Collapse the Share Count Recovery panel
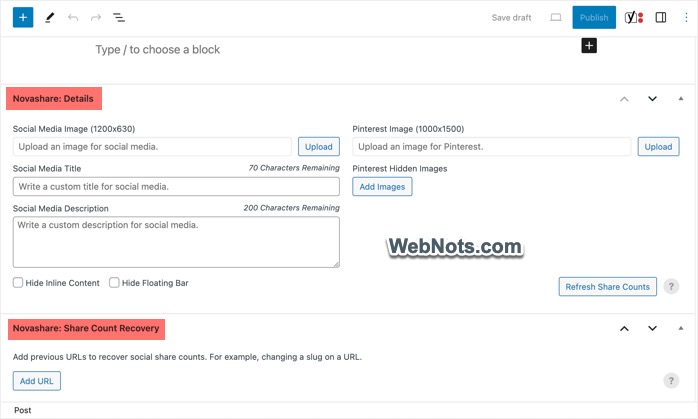Screen dimensions: 698x419 [x=681, y=329]
